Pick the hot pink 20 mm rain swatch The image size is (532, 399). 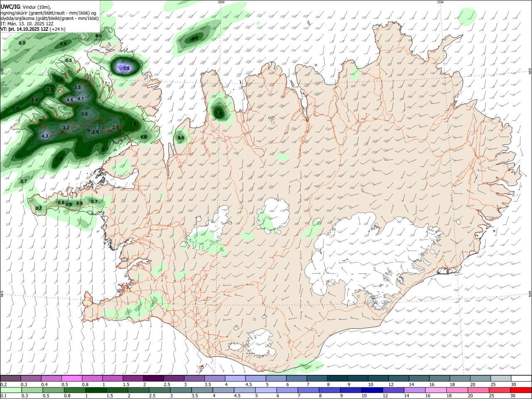point(478,390)
